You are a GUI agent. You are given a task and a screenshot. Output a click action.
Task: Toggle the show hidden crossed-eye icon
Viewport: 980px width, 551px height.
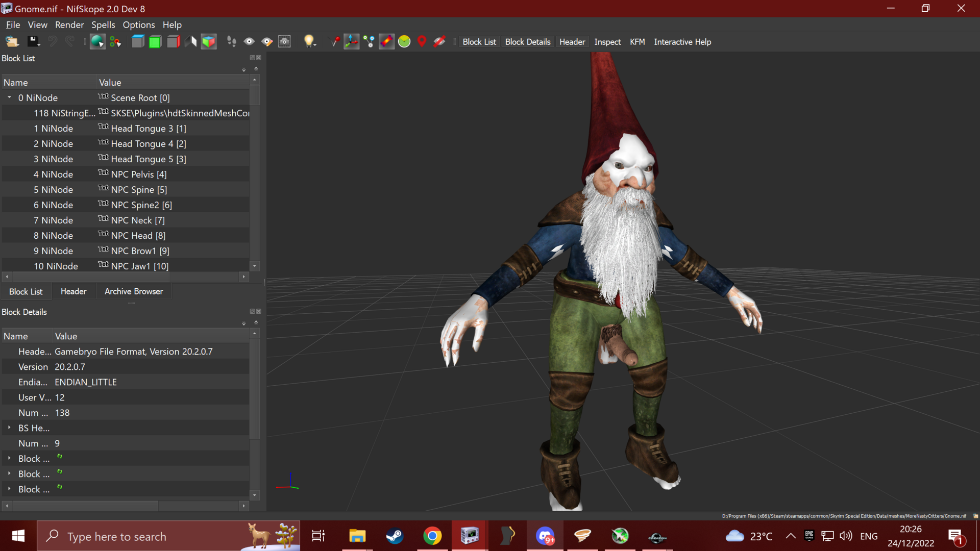pyautogui.click(x=439, y=42)
